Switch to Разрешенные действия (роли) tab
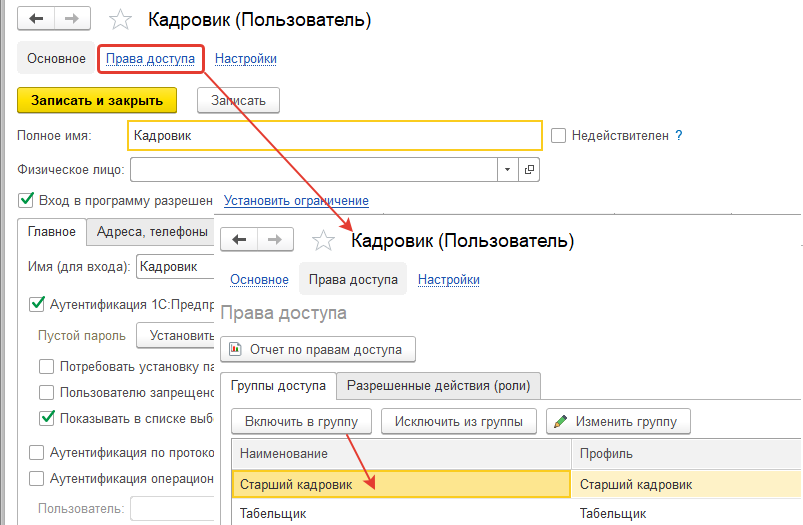Viewport: 803px width, 525px height. 439,385
